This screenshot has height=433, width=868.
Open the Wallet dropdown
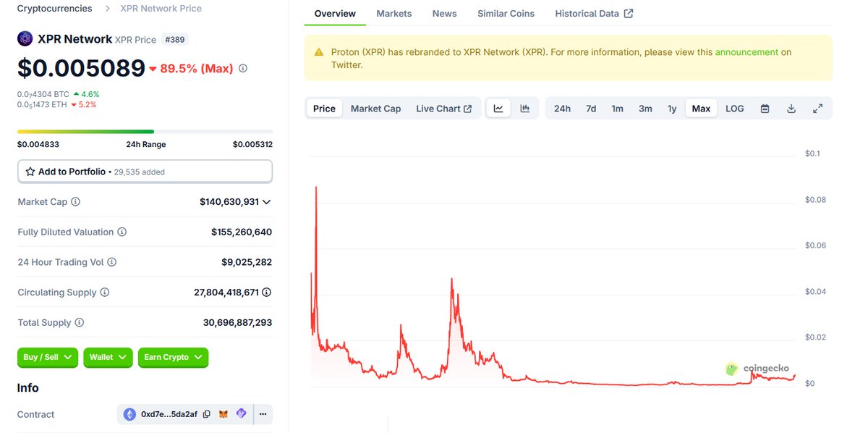tap(109, 357)
